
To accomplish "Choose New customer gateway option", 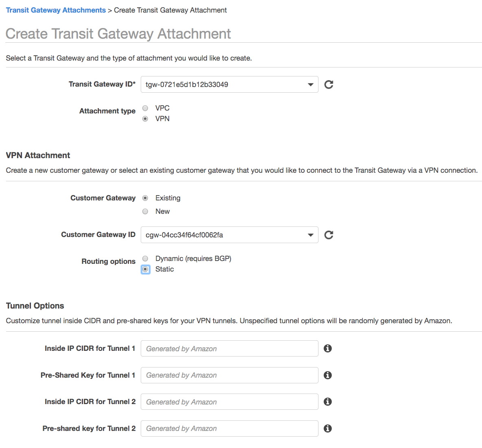I will click(145, 211).
